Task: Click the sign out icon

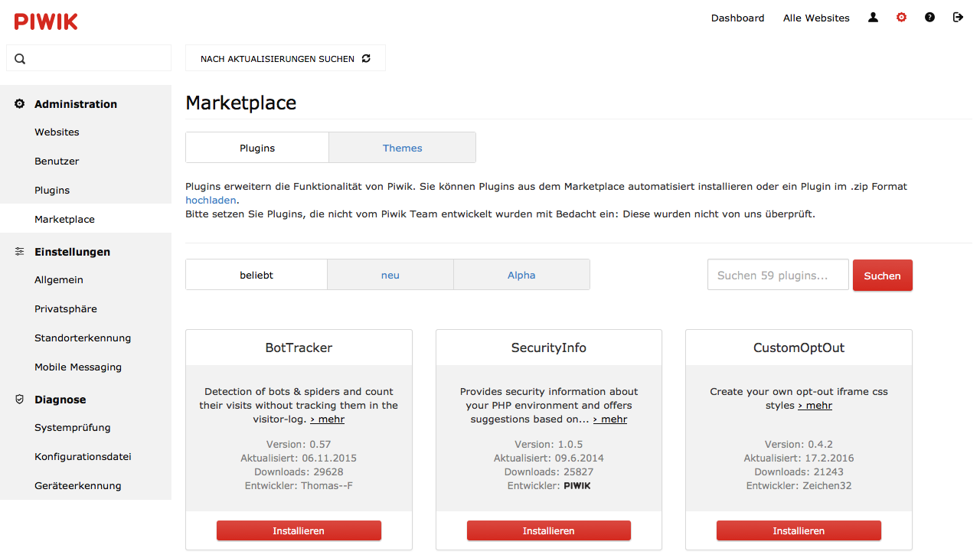Action: coord(958,18)
